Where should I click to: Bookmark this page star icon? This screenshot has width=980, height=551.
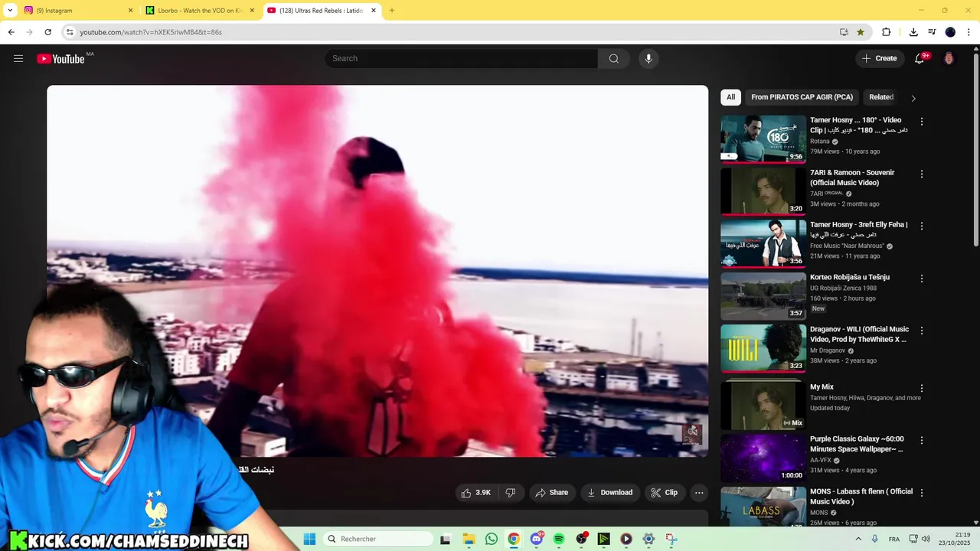pos(861,32)
